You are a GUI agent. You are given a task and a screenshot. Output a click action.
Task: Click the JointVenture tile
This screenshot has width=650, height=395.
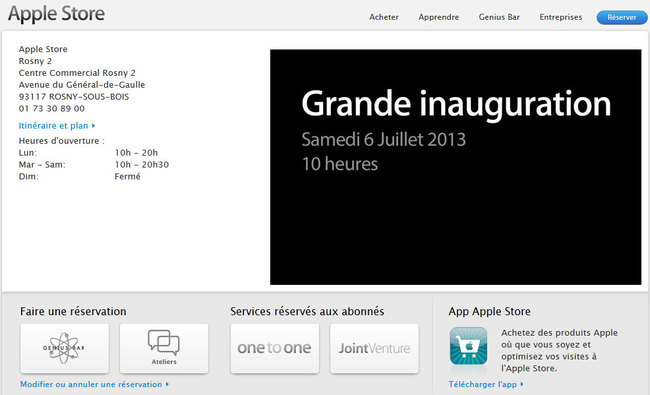pos(374,349)
